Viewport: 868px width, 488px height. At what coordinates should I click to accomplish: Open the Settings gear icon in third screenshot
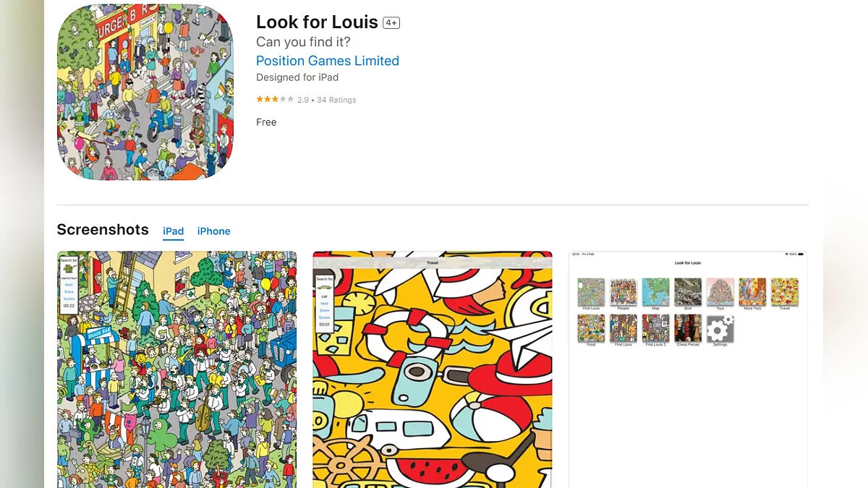720,329
